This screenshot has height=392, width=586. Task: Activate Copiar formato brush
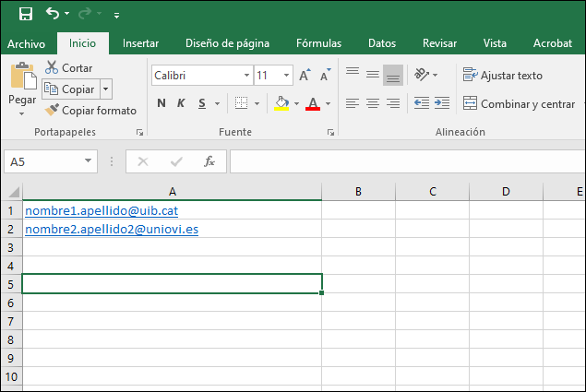(x=90, y=111)
